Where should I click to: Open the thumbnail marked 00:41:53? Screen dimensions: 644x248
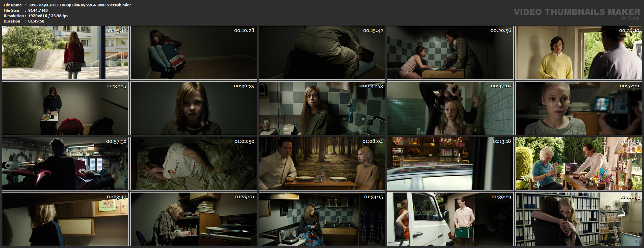click(322, 108)
